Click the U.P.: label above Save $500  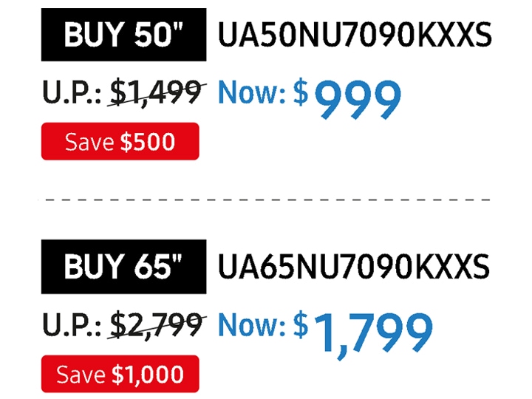click(72, 92)
